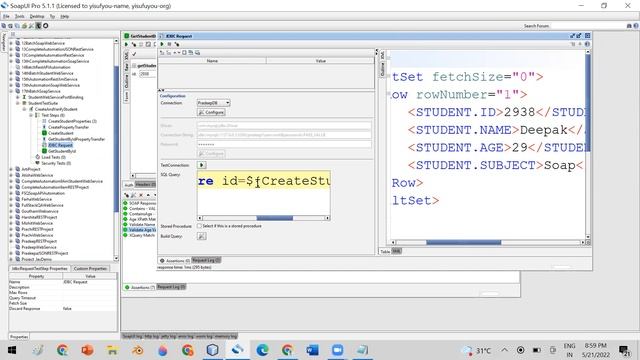Image resolution: width=640 pixels, height=360 pixels.
Task: Select the Validate Age assertion row
Action: tap(139, 230)
